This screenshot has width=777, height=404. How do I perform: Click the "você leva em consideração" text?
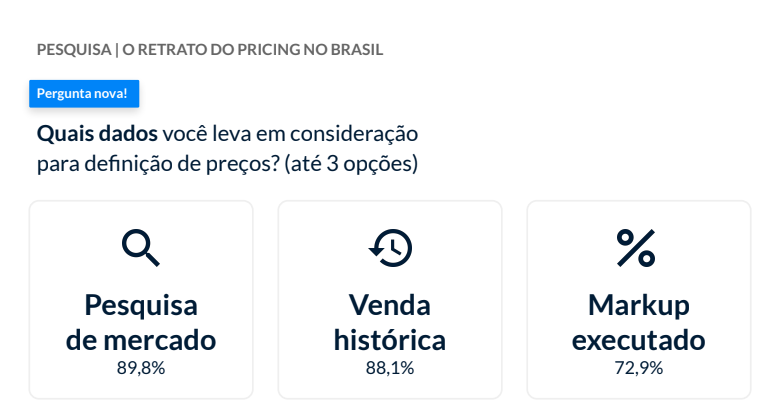click(290, 133)
